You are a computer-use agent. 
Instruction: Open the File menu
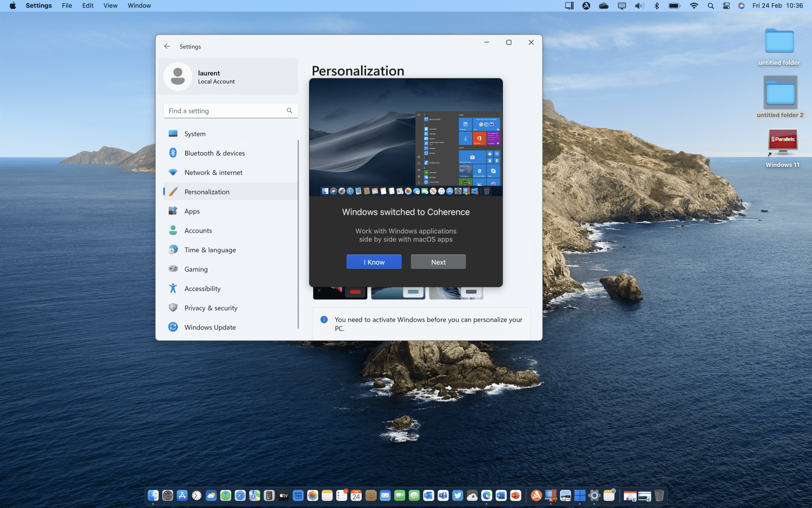67,6
